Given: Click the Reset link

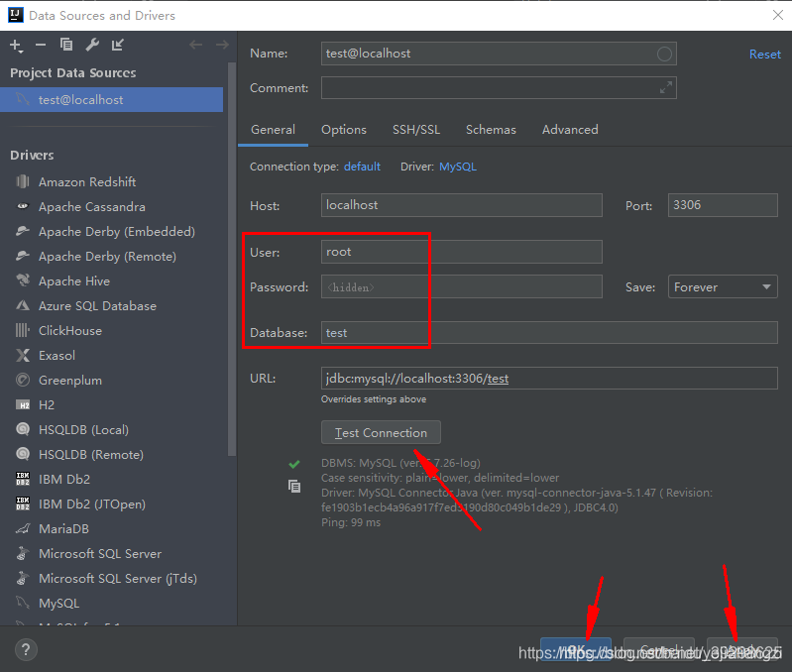Looking at the screenshot, I should point(764,55).
